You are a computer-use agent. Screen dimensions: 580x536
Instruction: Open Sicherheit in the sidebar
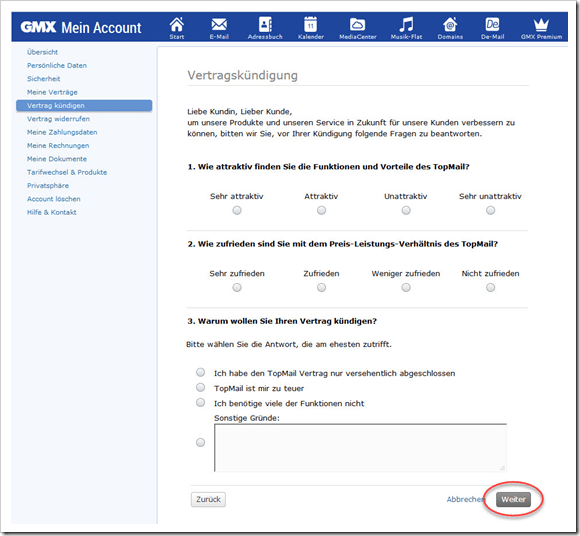pyautogui.click(x=43, y=79)
